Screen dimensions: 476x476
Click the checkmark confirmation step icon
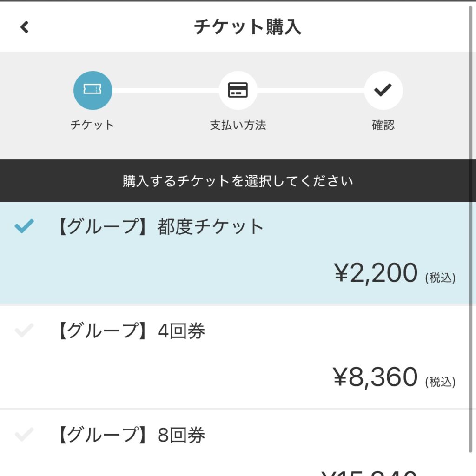pyautogui.click(x=383, y=90)
